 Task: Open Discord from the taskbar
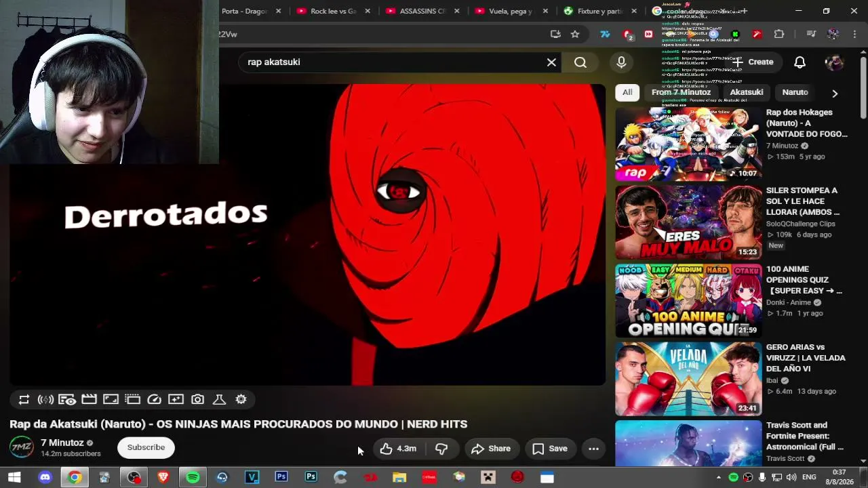[x=45, y=478]
